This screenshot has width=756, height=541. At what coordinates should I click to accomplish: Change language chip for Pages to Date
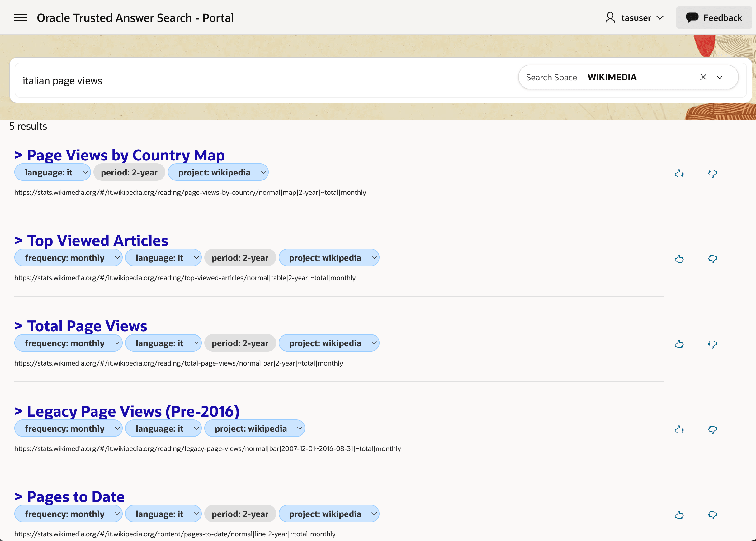[163, 514]
